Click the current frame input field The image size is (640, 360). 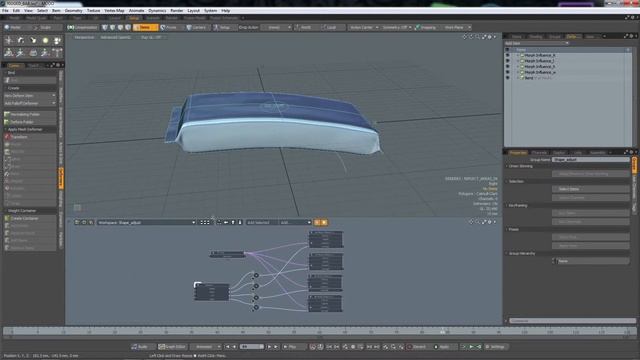(x=252, y=347)
